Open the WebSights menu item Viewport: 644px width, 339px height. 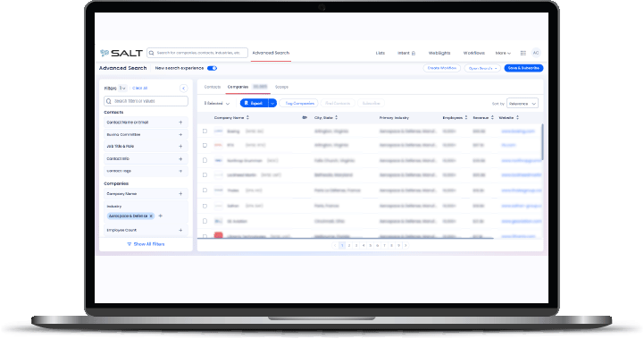pos(439,53)
